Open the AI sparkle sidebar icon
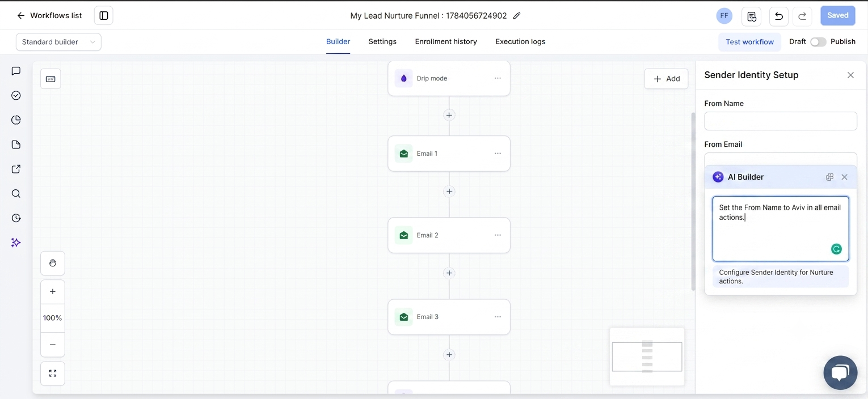 (x=16, y=243)
